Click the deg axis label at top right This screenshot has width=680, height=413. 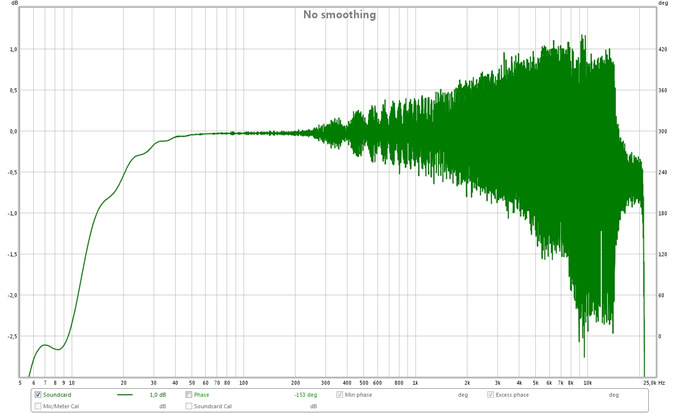pyautogui.click(x=663, y=4)
